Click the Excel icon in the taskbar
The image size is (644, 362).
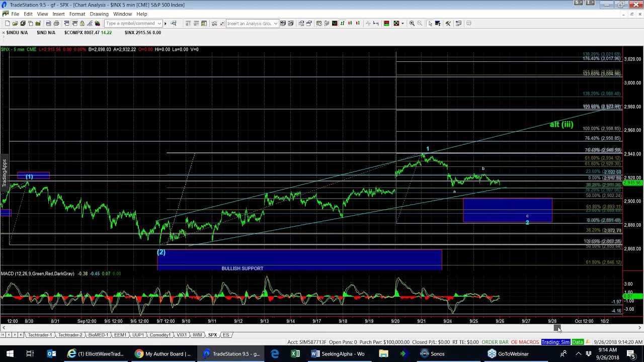click(295, 353)
